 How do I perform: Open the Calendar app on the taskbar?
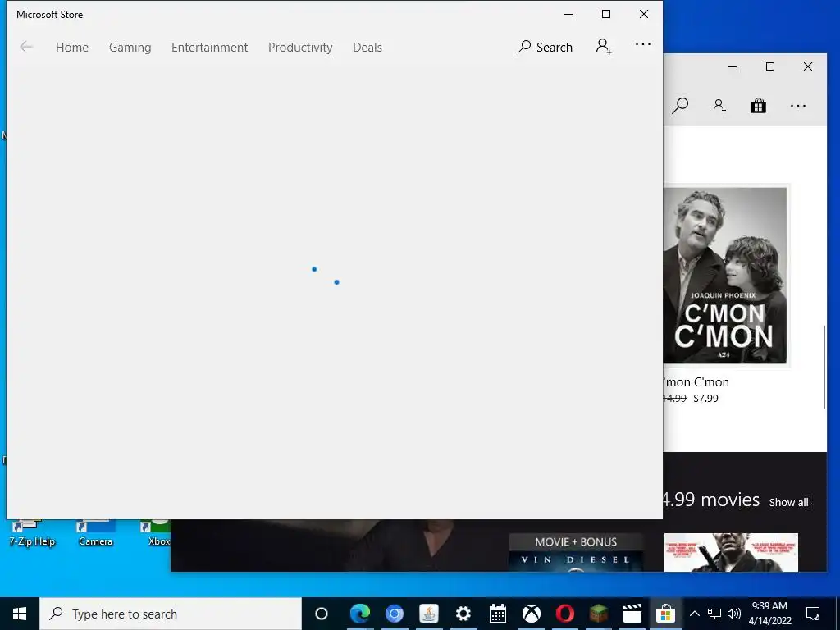click(498, 614)
